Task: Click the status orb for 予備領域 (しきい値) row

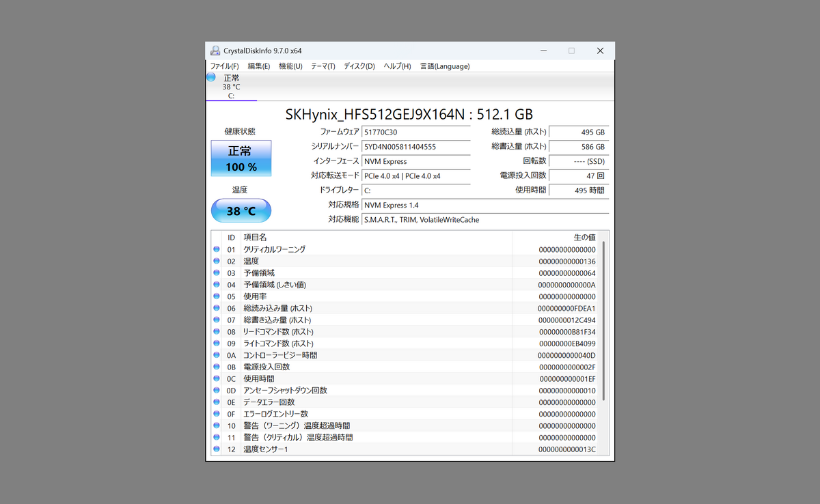Action: [217, 284]
